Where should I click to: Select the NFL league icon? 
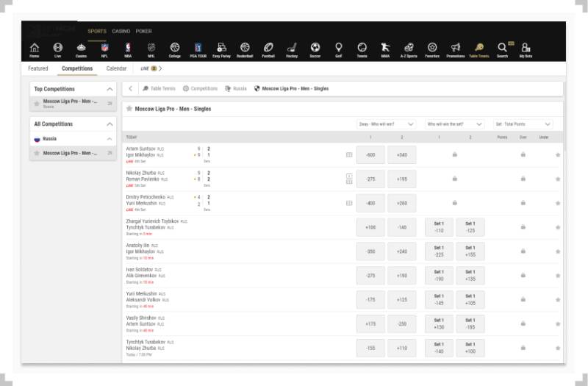click(104, 50)
